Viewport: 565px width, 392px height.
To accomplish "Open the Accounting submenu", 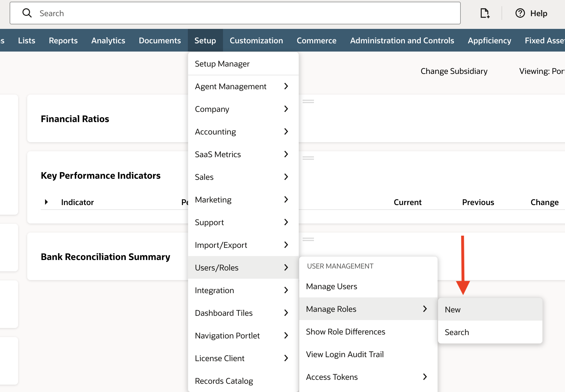I will pos(243,132).
